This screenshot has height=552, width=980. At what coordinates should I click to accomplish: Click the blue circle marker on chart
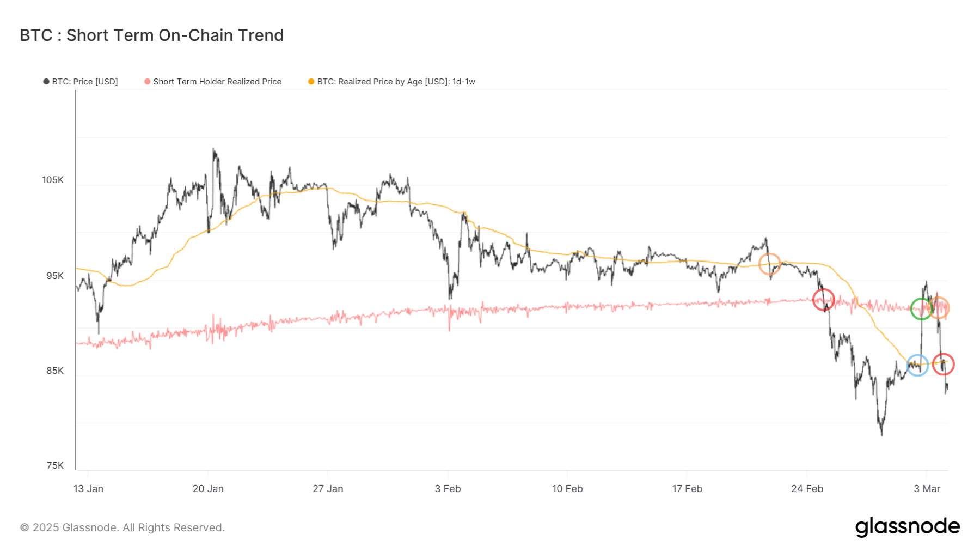pyautogui.click(x=917, y=365)
